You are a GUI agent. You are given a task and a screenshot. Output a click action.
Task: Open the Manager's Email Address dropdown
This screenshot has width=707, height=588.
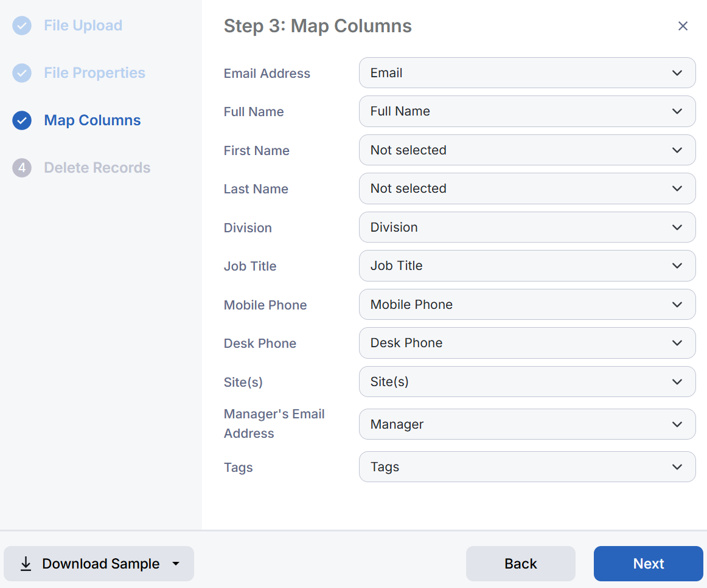(527, 424)
